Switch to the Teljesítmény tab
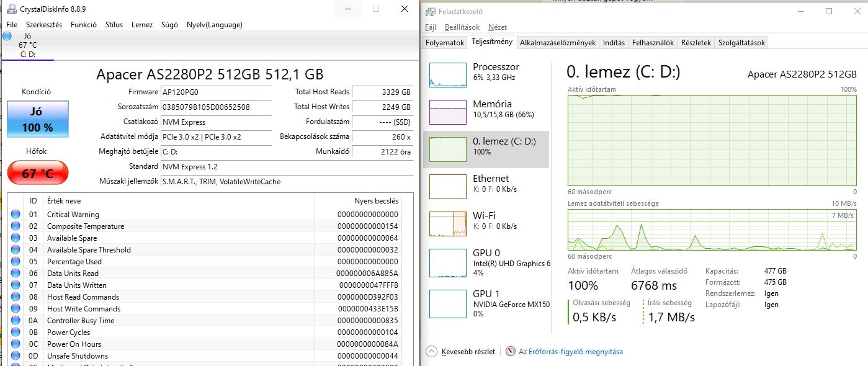The height and width of the screenshot is (366, 868). click(x=492, y=42)
